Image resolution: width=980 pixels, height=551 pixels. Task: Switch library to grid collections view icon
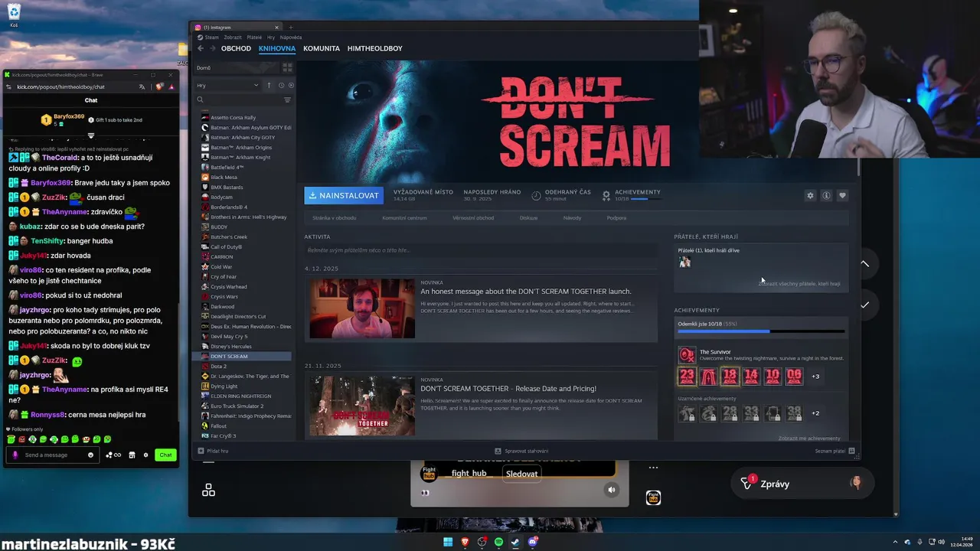(x=287, y=67)
